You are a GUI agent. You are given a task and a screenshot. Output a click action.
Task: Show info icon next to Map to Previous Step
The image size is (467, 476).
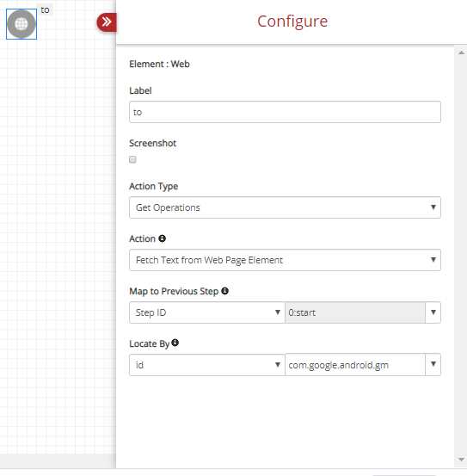click(x=224, y=291)
